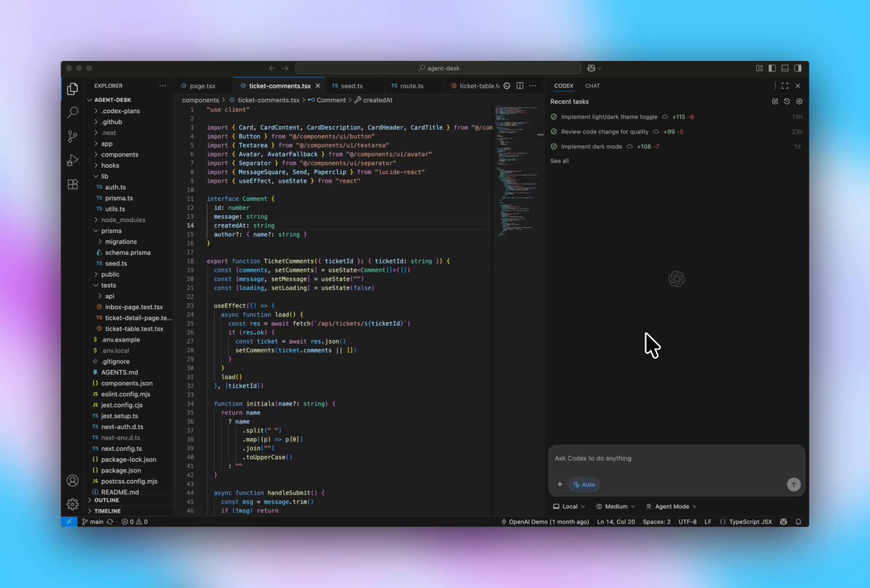Toggle the Auto context chip
The image size is (870, 588).
(x=584, y=484)
